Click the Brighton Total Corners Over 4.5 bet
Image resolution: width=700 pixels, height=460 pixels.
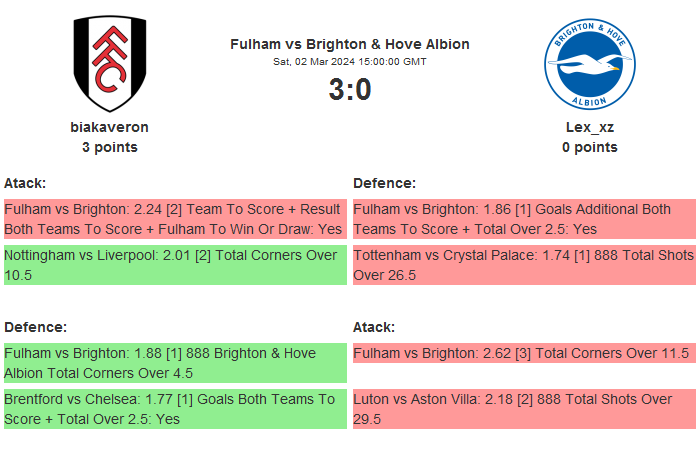(175, 363)
